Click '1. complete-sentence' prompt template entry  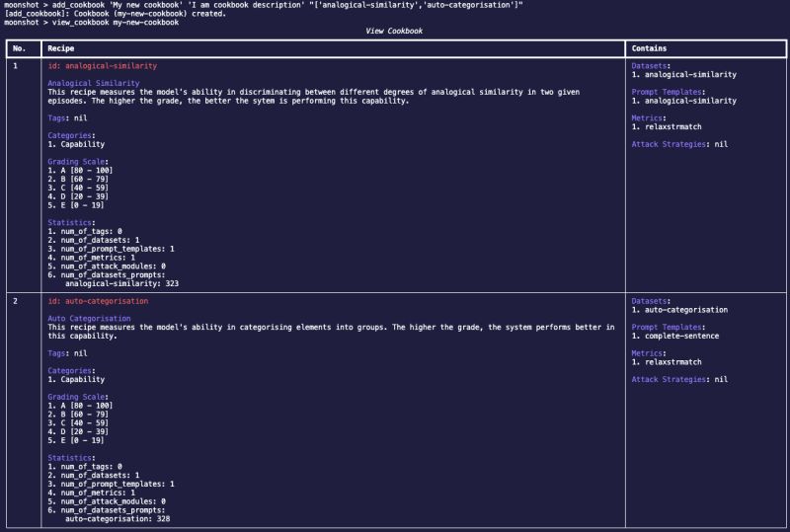[675, 336]
